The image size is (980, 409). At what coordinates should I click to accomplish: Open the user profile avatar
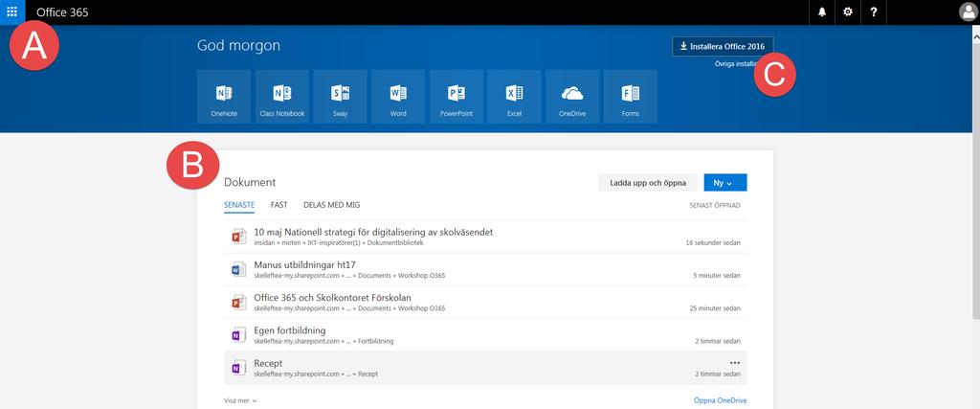(x=968, y=12)
